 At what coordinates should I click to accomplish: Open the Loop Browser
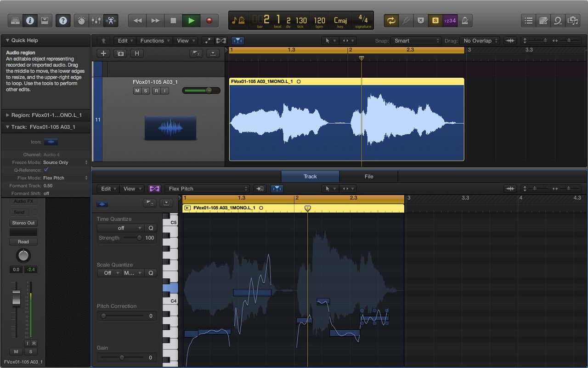(x=558, y=20)
